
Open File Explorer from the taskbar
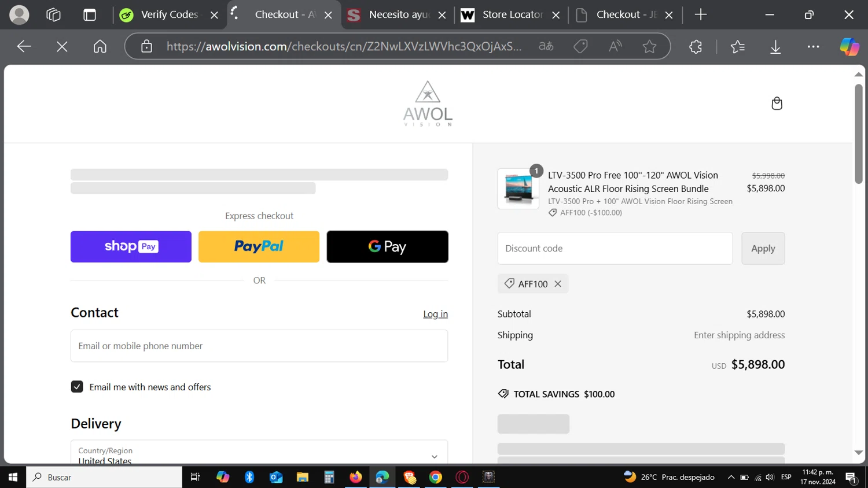tap(302, 477)
